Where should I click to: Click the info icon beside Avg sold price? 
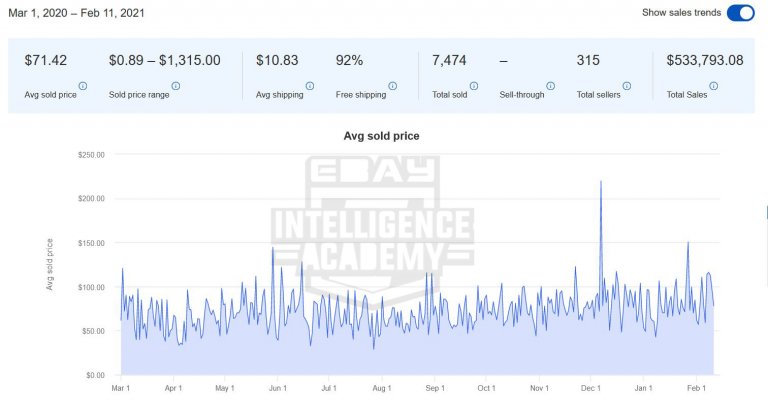tap(82, 86)
